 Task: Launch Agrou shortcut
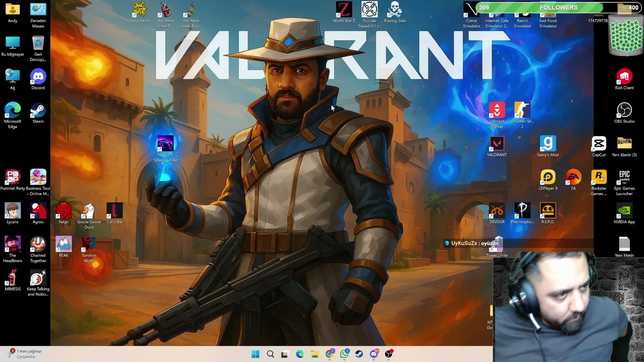pyautogui.click(x=38, y=214)
